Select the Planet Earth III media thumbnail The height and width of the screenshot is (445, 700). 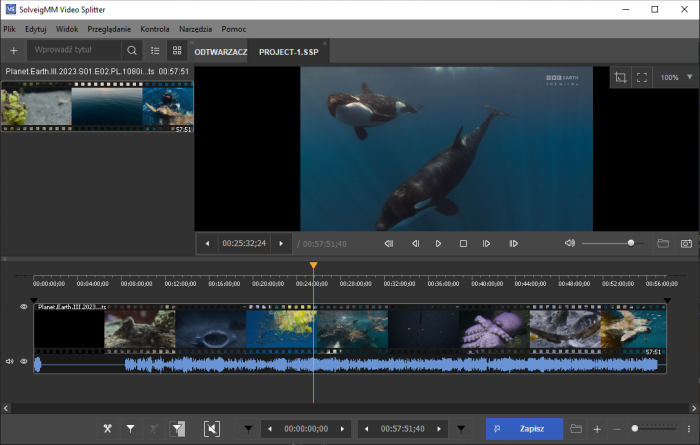pos(97,106)
